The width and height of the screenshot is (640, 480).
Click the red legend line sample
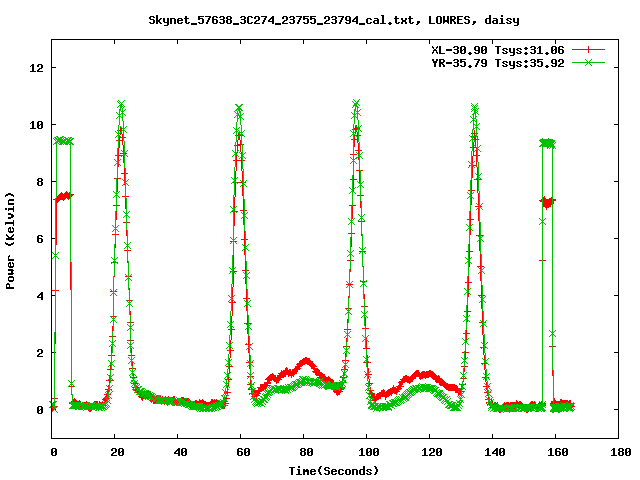588,50
